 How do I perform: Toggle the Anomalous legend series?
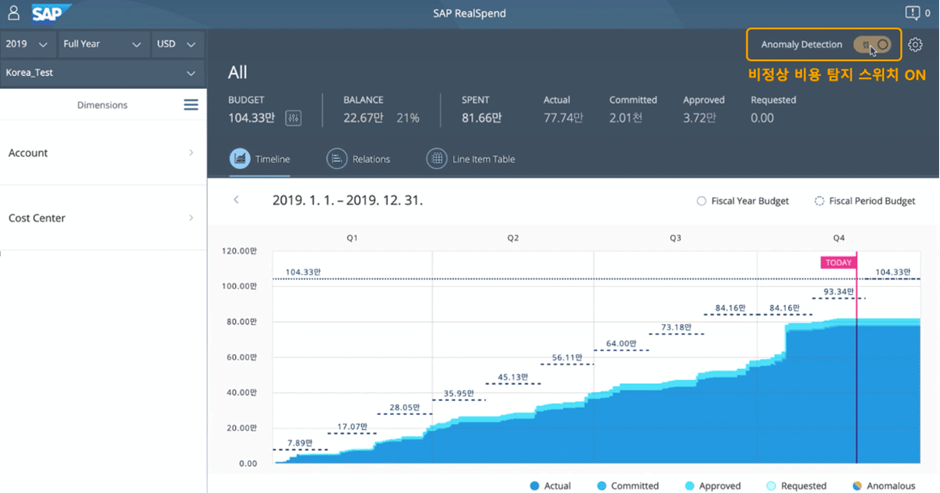tap(884, 486)
